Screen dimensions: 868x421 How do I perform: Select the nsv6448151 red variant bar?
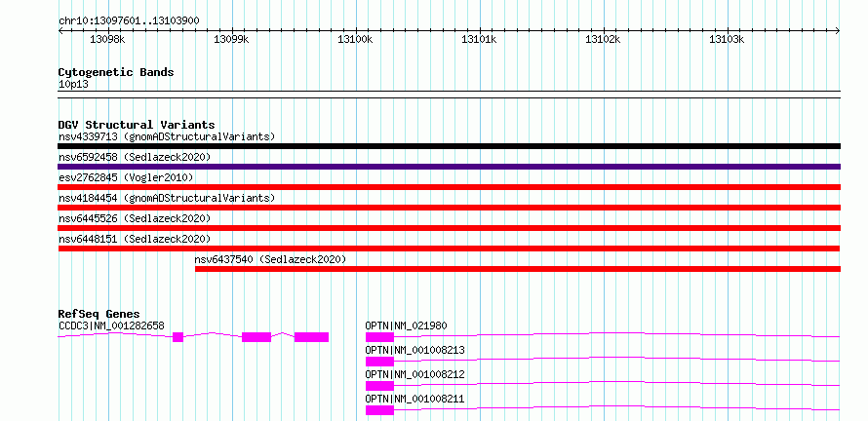click(449, 249)
